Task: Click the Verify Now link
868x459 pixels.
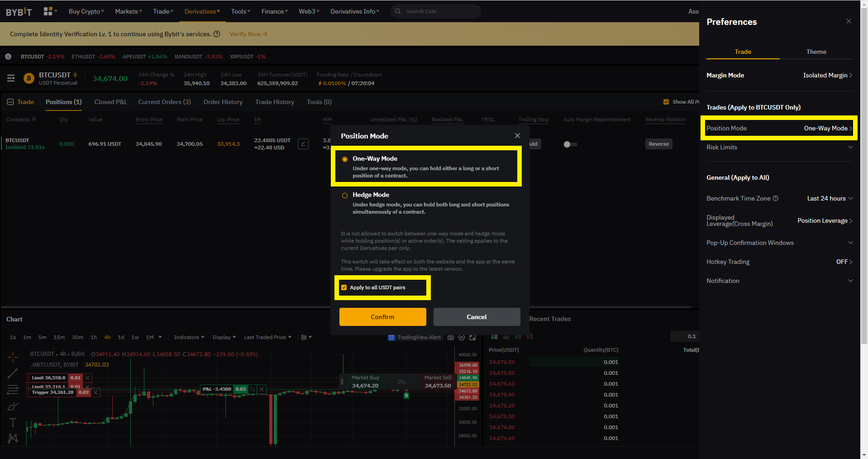Action: click(x=248, y=34)
